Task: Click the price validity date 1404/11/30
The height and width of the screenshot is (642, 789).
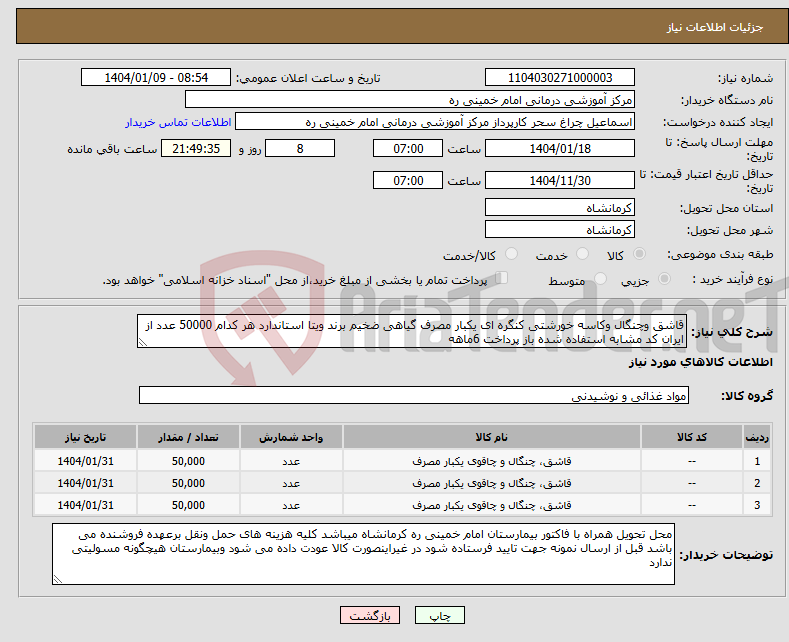Action: tap(560, 180)
